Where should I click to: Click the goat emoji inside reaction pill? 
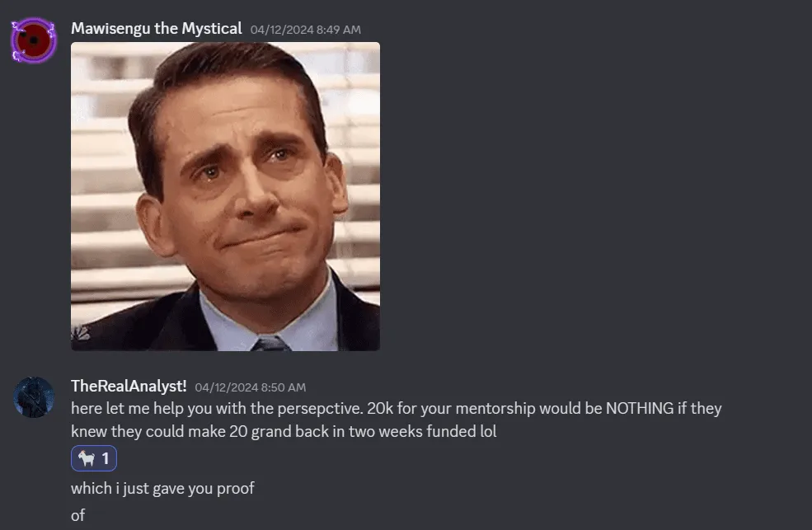coord(86,458)
